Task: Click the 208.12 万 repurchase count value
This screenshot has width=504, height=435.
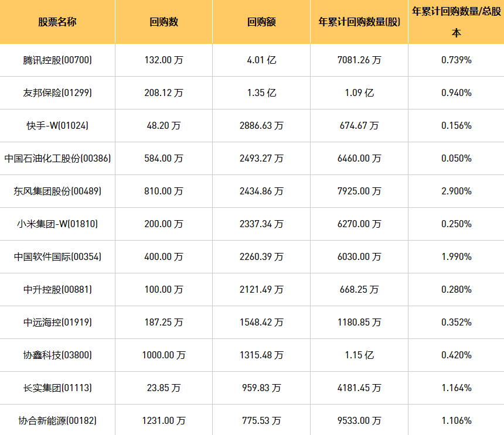Action: pyautogui.click(x=164, y=93)
